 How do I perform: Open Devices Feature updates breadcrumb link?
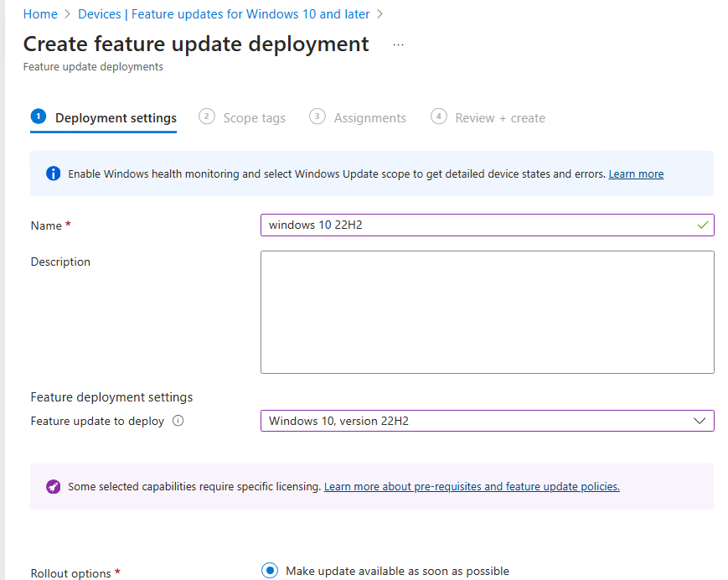[224, 14]
